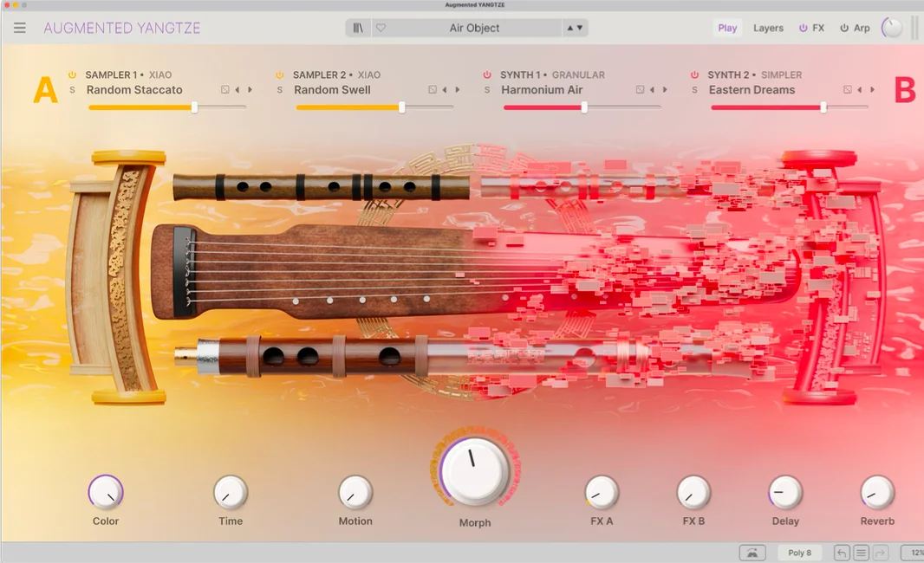Next sample arrow for Random Swell
Viewport: 924px width, 563px height.
(458, 89)
